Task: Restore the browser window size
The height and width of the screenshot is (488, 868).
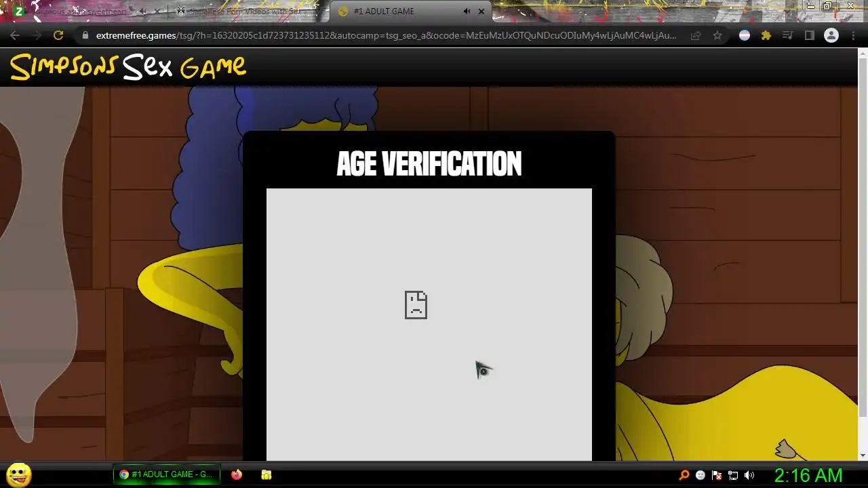Action: pyautogui.click(x=828, y=6)
